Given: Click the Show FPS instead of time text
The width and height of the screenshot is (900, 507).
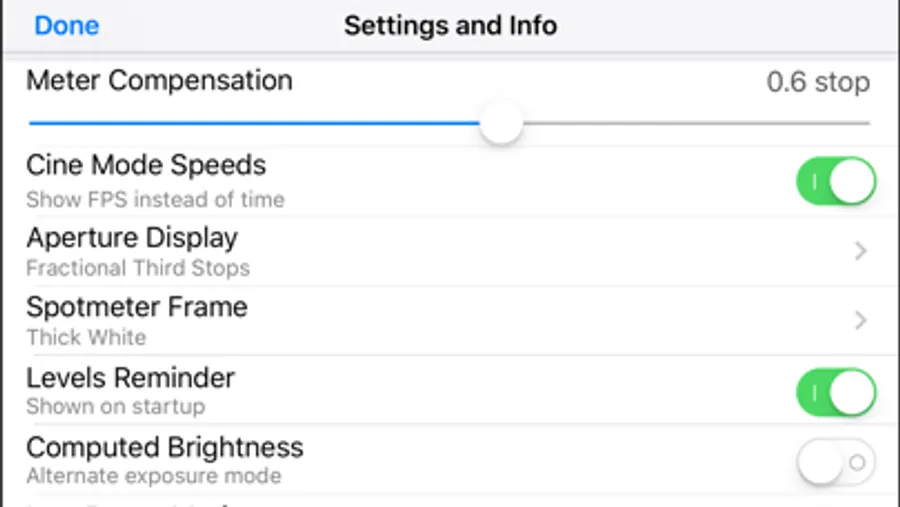Looking at the screenshot, I should click(x=155, y=199).
